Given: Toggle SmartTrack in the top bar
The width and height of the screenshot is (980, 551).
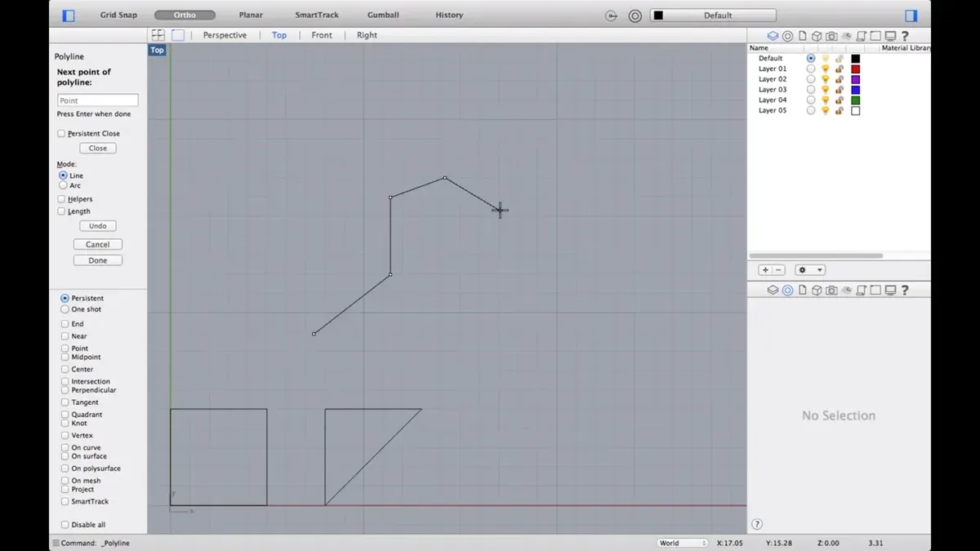Looking at the screenshot, I should point(317,16).
